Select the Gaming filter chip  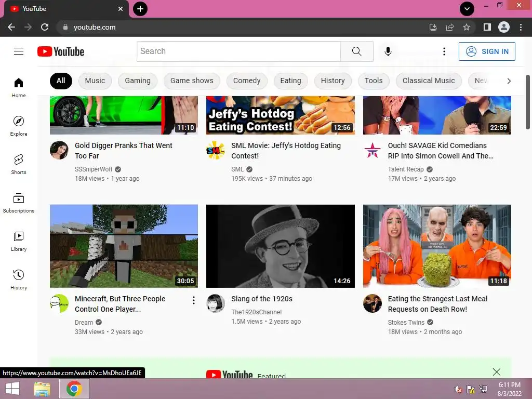(x=137, y=81)
